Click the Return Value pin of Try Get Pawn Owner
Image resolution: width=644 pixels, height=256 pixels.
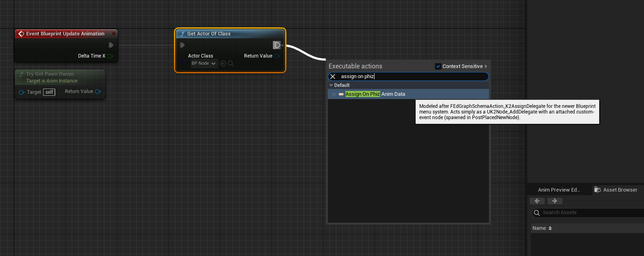pos(98,91)
